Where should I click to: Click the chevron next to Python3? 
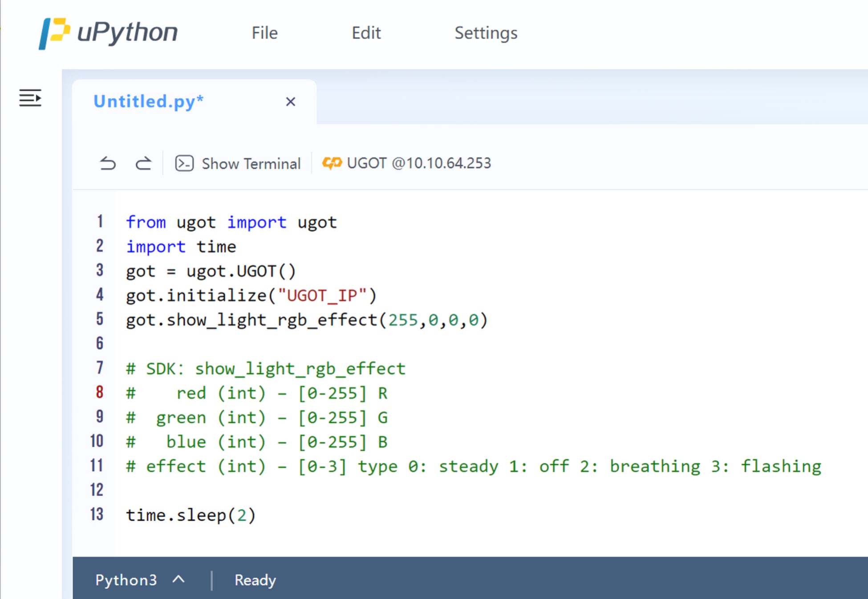178,579
